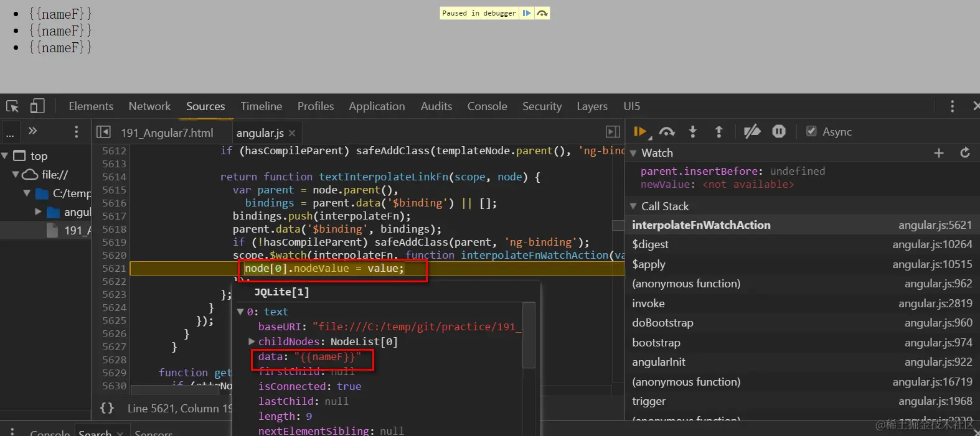This screenshot has width=980, height=436.
Task: Pretty print the source with braces icon
Action: click(107, 408)
